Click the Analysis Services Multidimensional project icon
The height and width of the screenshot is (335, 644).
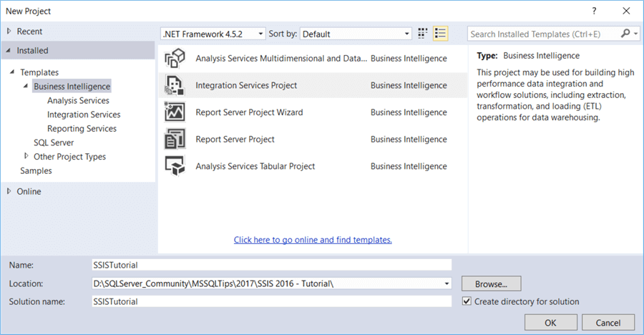pos(175,59)
